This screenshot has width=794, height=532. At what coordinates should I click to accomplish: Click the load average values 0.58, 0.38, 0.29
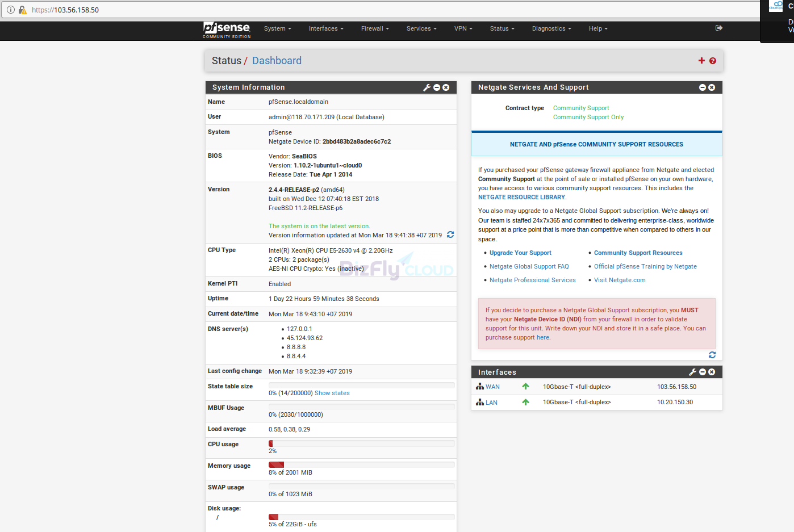click(289, 429)
